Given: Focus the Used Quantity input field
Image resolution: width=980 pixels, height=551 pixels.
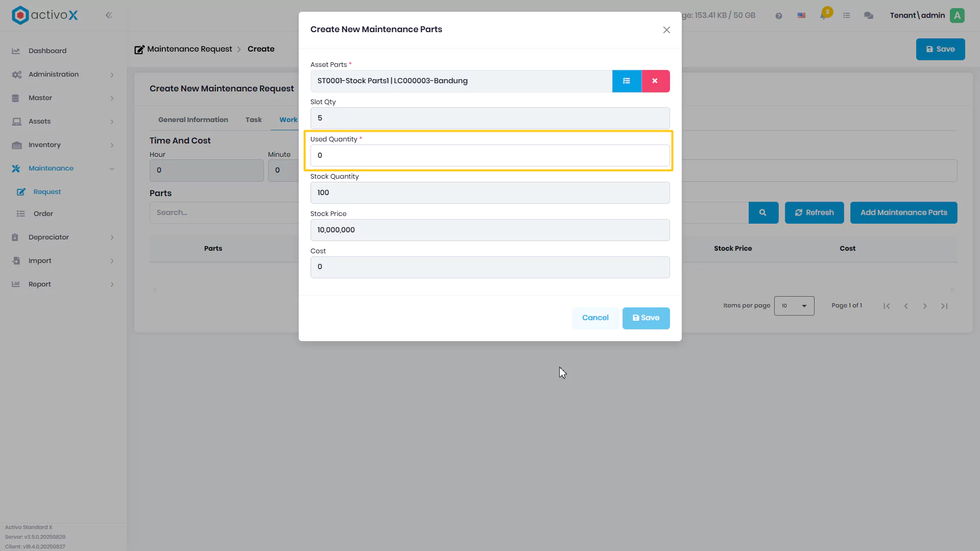Looking at the screenshot, I should pyautogui.click(x=490, y=156).
